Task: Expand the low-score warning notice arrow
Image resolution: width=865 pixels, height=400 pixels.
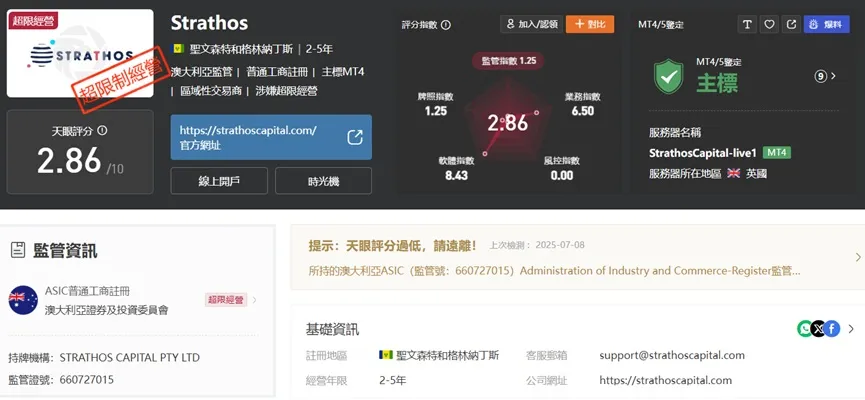Action: [x=858, y=257]
